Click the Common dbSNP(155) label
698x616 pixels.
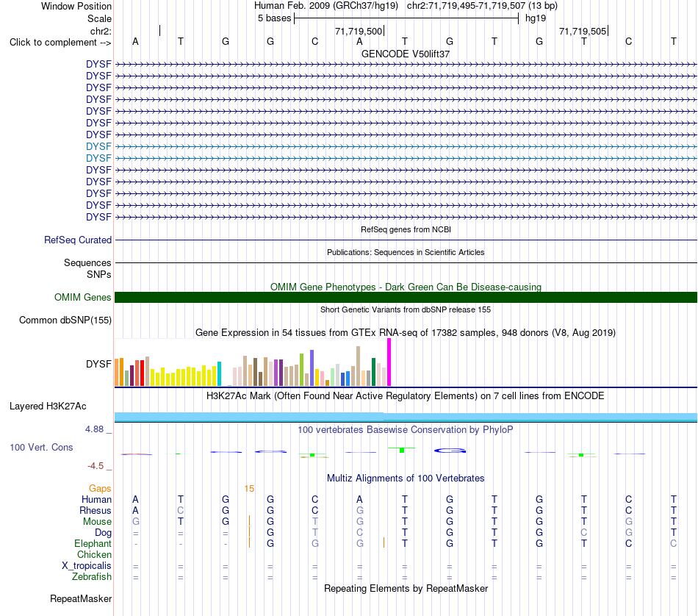[x=65, y=320]
